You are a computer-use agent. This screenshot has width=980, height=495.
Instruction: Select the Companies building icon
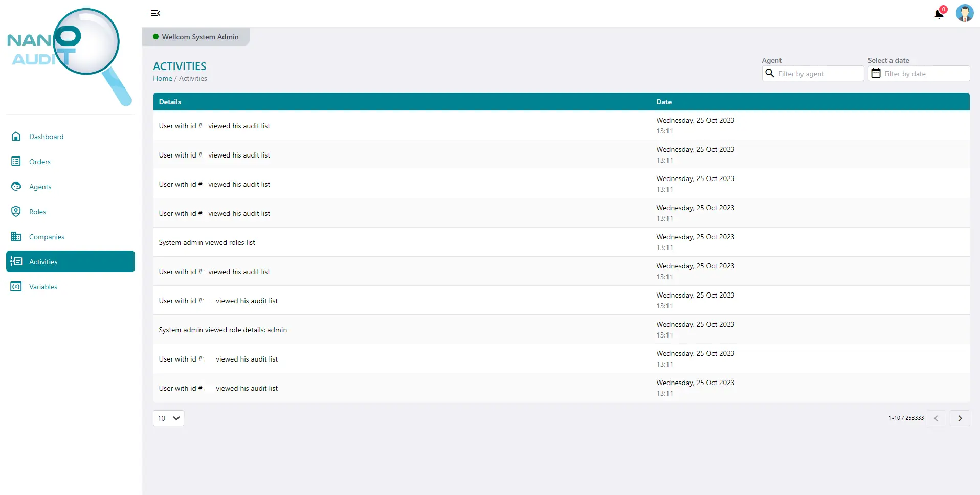[16, 236]
